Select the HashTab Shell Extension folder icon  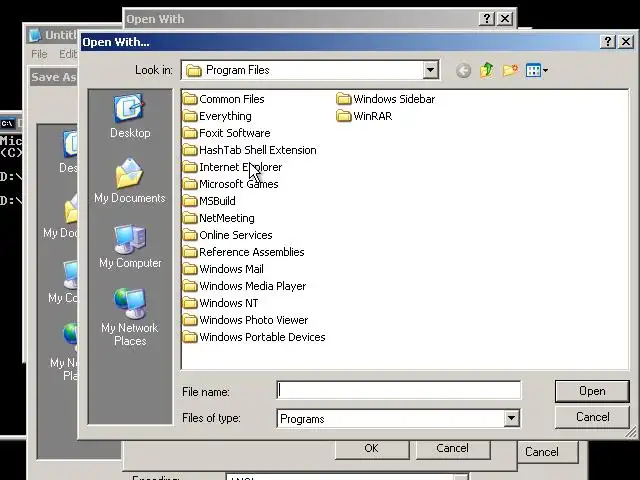190,150
